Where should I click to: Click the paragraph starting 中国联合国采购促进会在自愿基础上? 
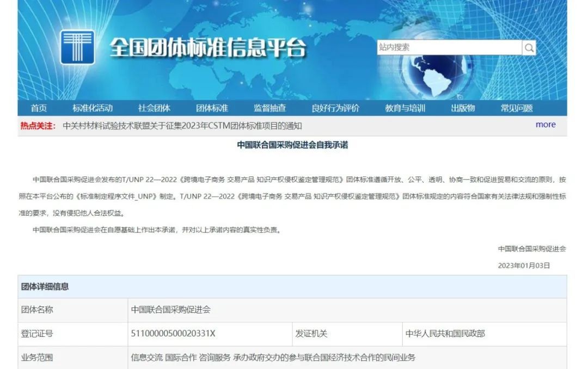157,230
